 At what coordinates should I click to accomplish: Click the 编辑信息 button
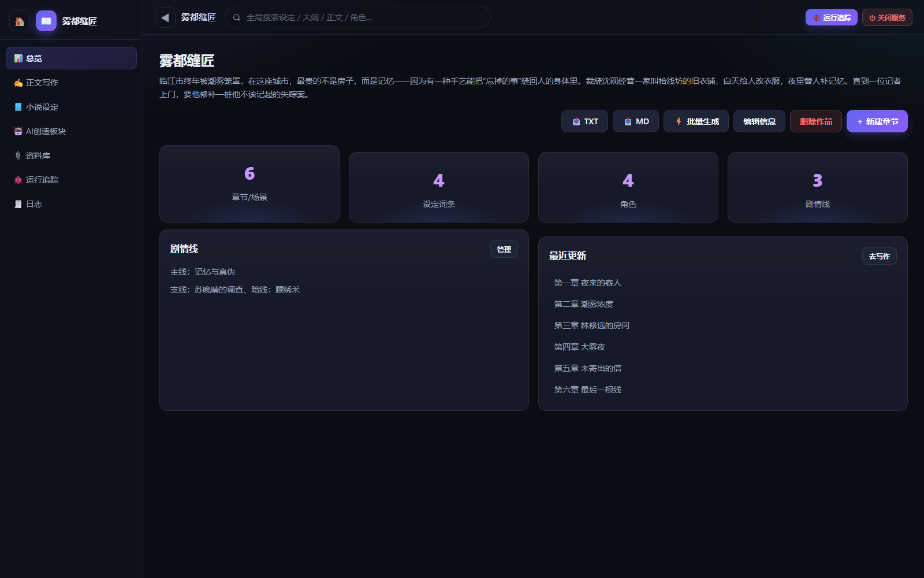(759, 121)
